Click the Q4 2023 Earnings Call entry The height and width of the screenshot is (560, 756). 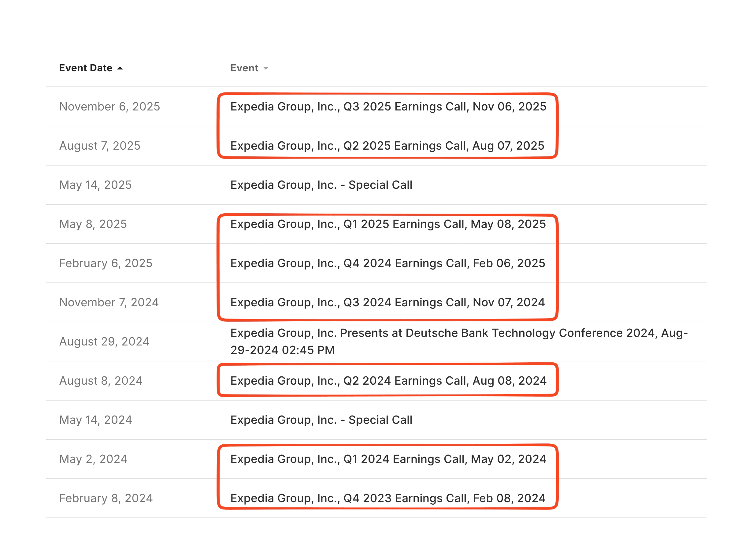[x=387, y=498]
